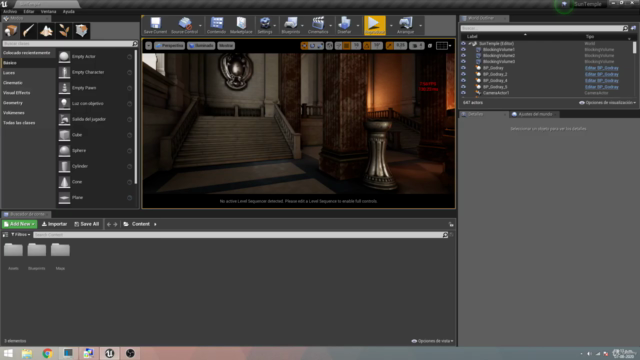Click the green Add New button

click(19, 224)
